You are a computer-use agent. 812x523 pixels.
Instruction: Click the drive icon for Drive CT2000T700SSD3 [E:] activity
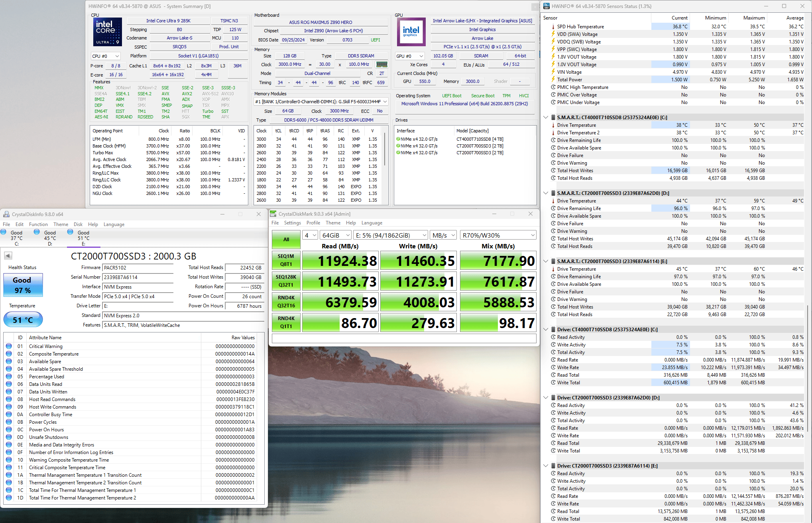point(553,466)
